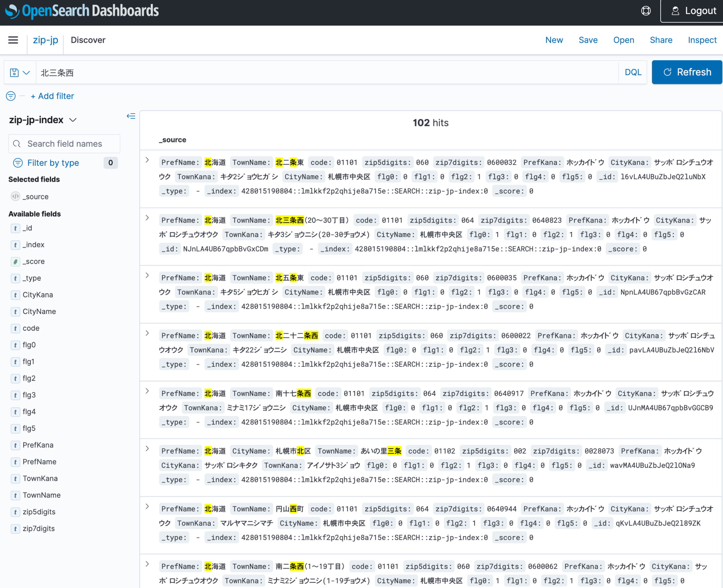The height and width of the screenshot is (588, 723).
Task: Click the number icon beside _score field
Action: [x=15, y=261]
